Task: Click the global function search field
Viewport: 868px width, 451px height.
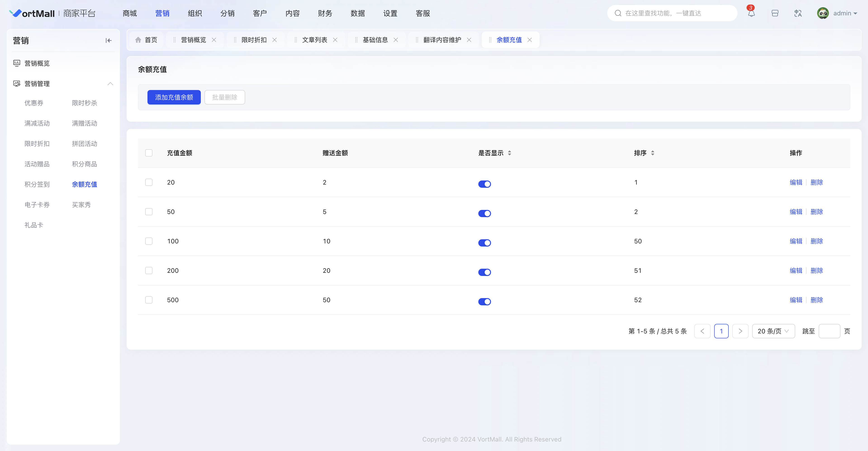Action: (x=672, y=14)
